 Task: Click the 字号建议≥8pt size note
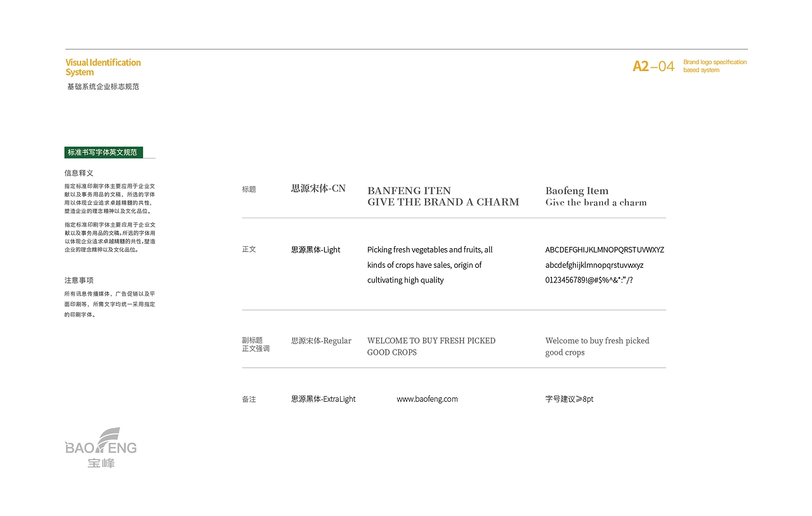tap(569, 399)
